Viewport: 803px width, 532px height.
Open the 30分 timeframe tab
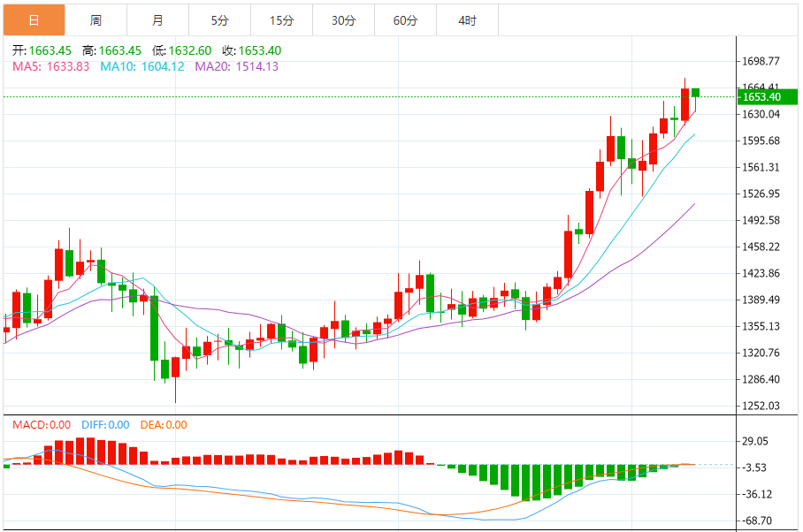coord(344,20)
